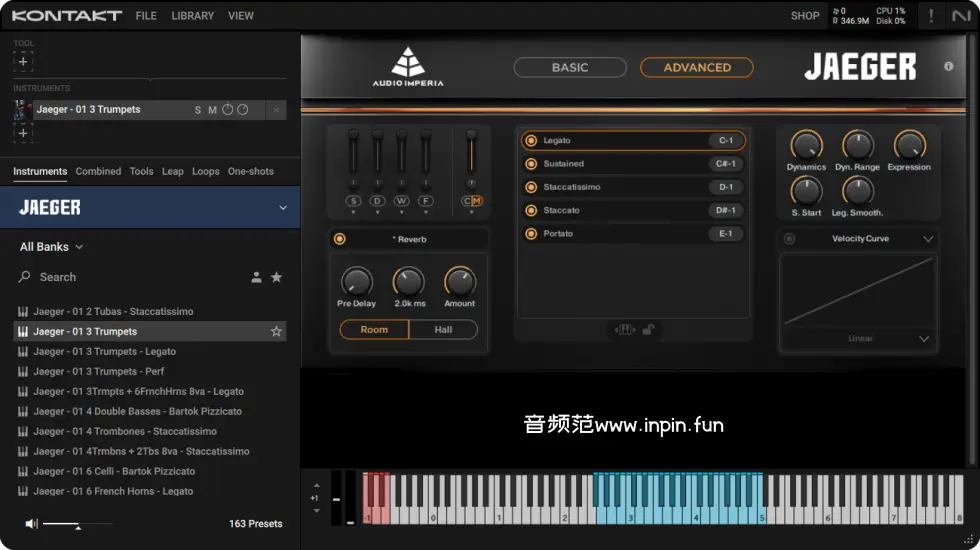The height and width of the screenshot is (550, 980).
Task: Click the instrument volume knob in the rack header
Action: tap(242, 109)
